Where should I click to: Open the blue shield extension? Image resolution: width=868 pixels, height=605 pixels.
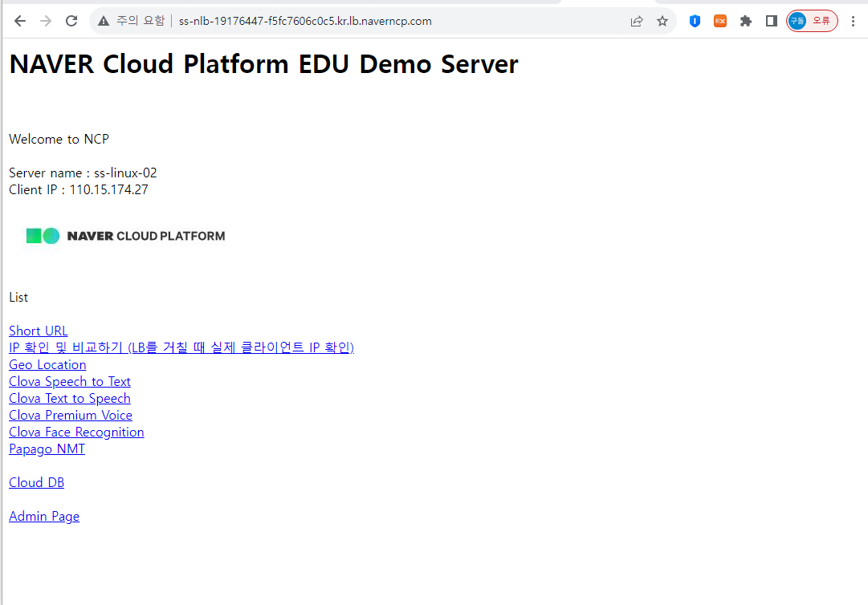coord(695,21)
